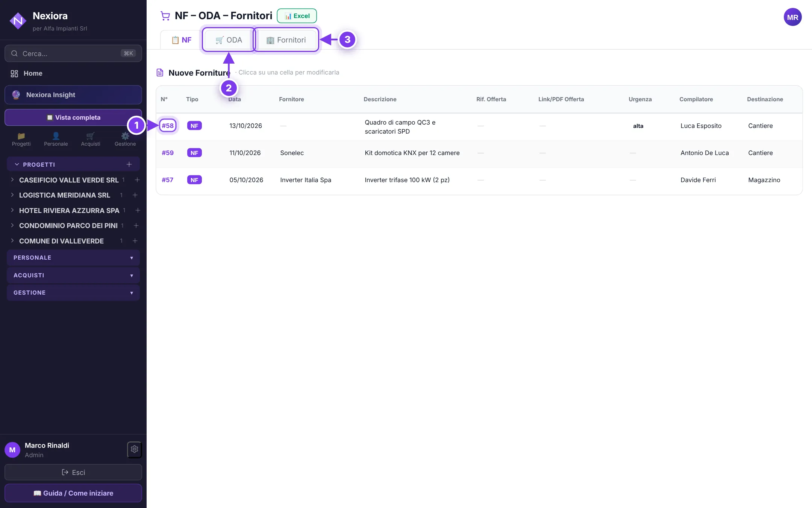Click the 'Magazzino' destination cell

(x=764, y=180)
